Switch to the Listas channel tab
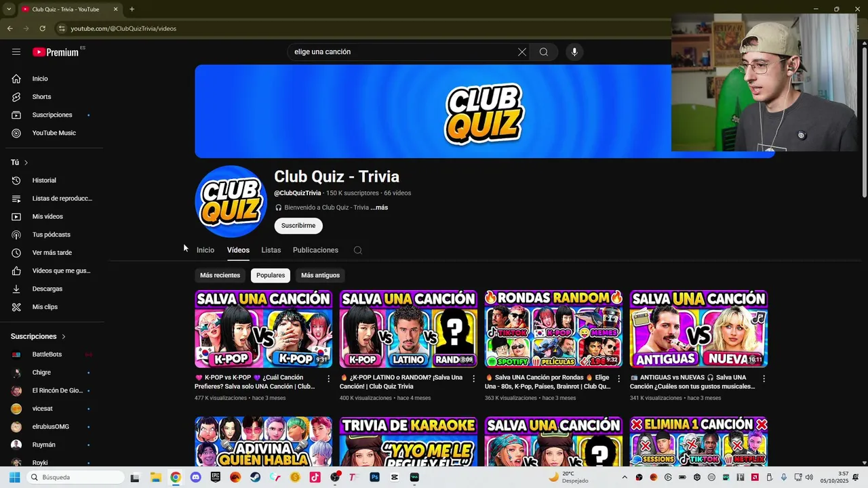The width and height of the screenshot is (868, 488). click(x=271, y=250)
